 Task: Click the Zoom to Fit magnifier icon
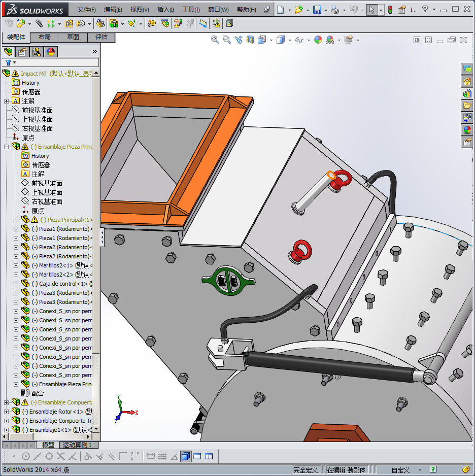[x=215, y=40]
